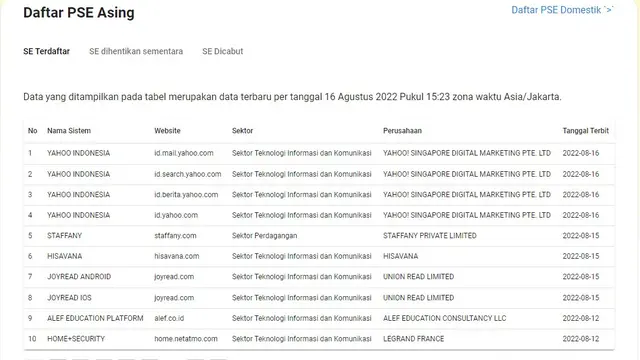Click Yahoo Singapore company in row 3
The height and width of the screenshot is (360, 640).
(x=467, y=195)
